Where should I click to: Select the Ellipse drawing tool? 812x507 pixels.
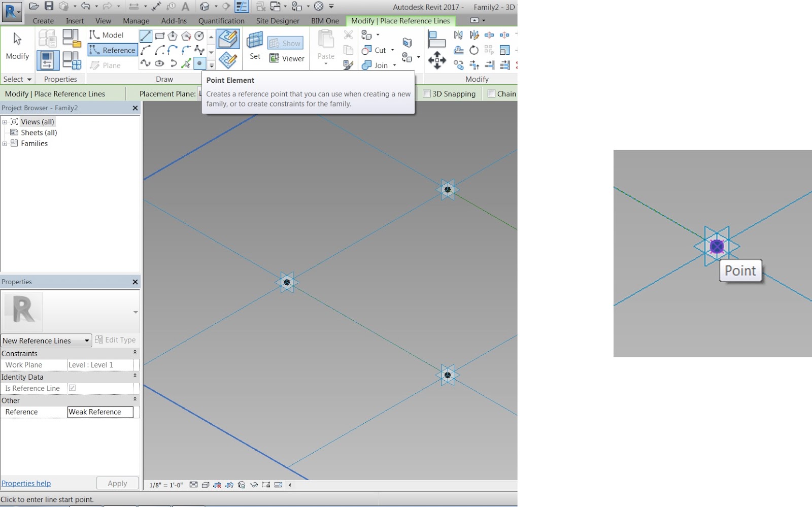[159, 63]
